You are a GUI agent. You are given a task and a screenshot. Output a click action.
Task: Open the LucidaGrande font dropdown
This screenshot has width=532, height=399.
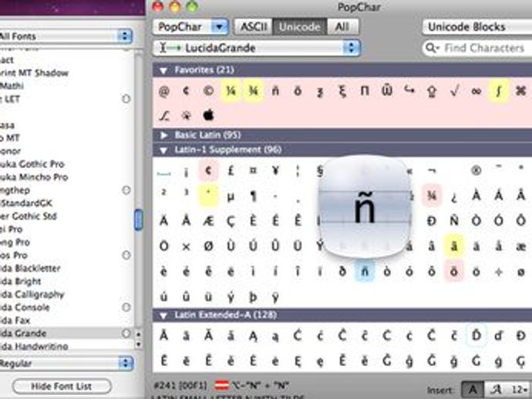tap(256, 48)
